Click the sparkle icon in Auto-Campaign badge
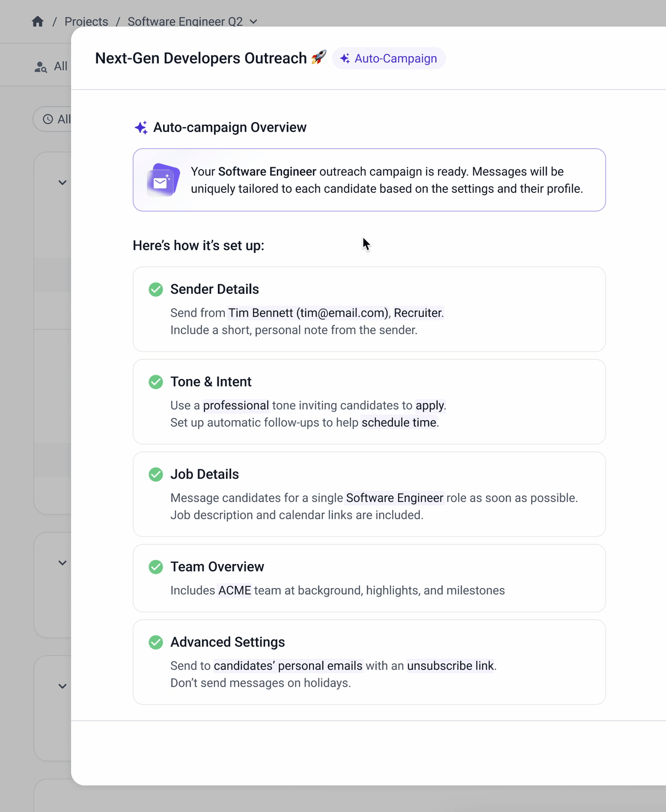The image size is (666, 812). (x=345, y=59)
